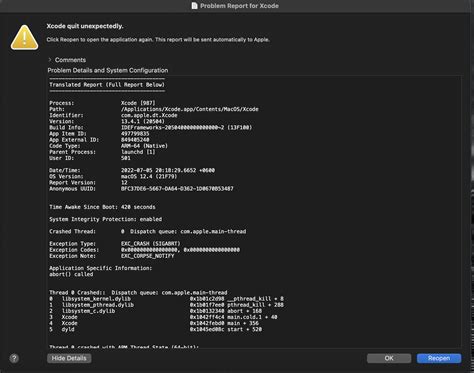The height and width of the screenshot is (373, 474).
Task: Click the document icon in title bar
Action: 194,6
